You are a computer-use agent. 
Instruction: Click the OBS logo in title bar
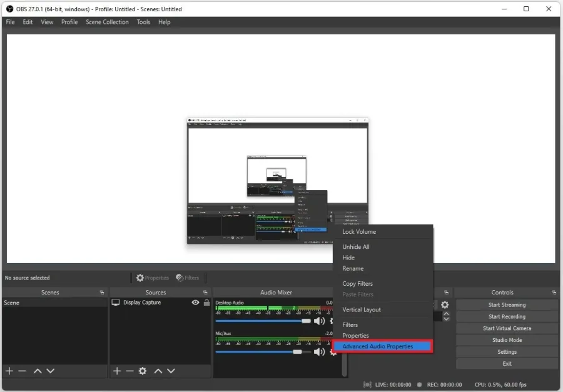9,9
